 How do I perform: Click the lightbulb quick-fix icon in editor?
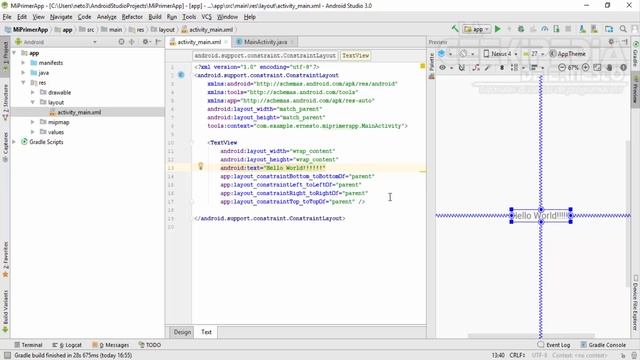click(200, 166)
